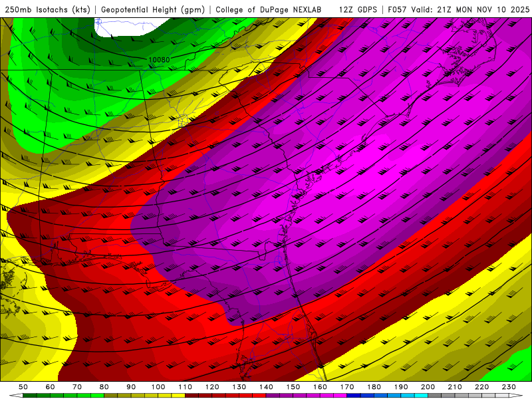
Task: Click the "200" legend label
Action: coord(428,387)
